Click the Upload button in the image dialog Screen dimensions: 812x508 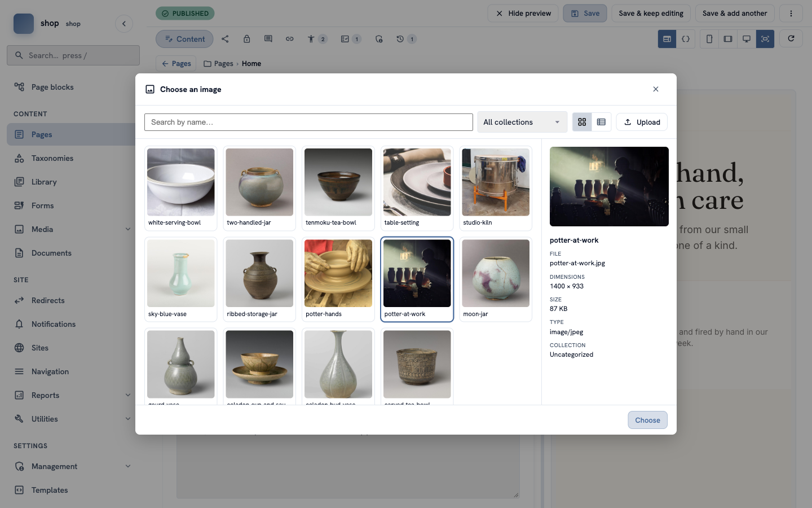(642, 122)
